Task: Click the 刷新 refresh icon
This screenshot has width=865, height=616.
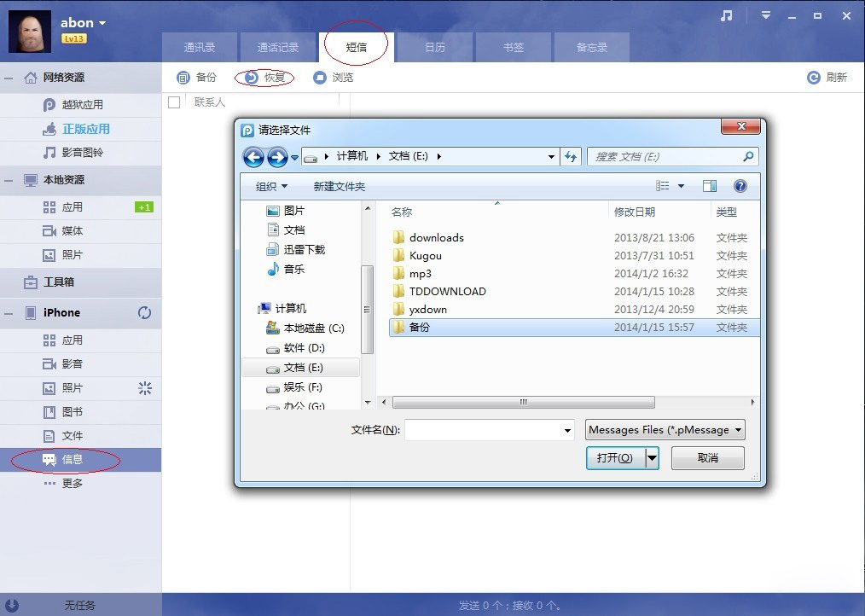Action: (814, 78)
